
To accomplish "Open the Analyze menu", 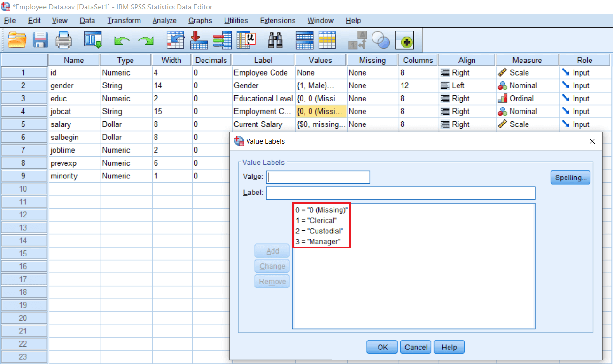I will pos(164,20).
